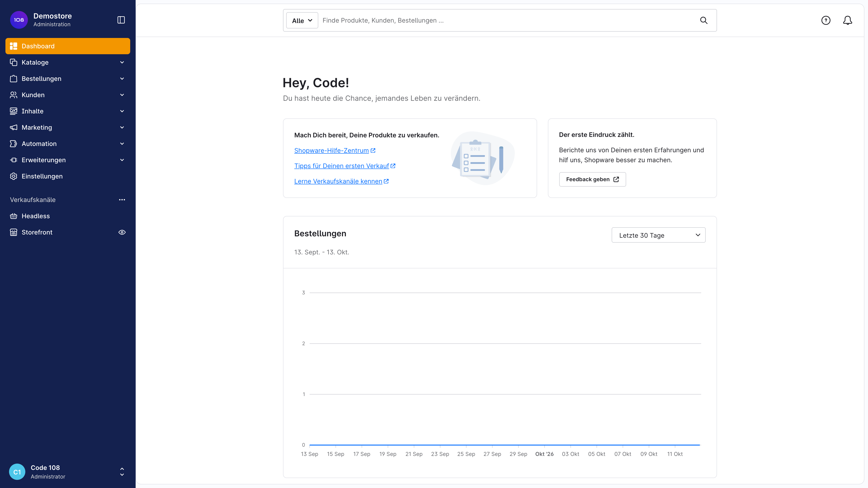
Task: Click the search magnifier icon
Action: coord(704,21)
